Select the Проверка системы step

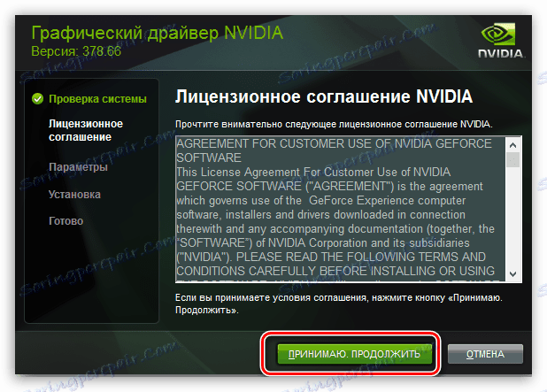pos(97,99)
